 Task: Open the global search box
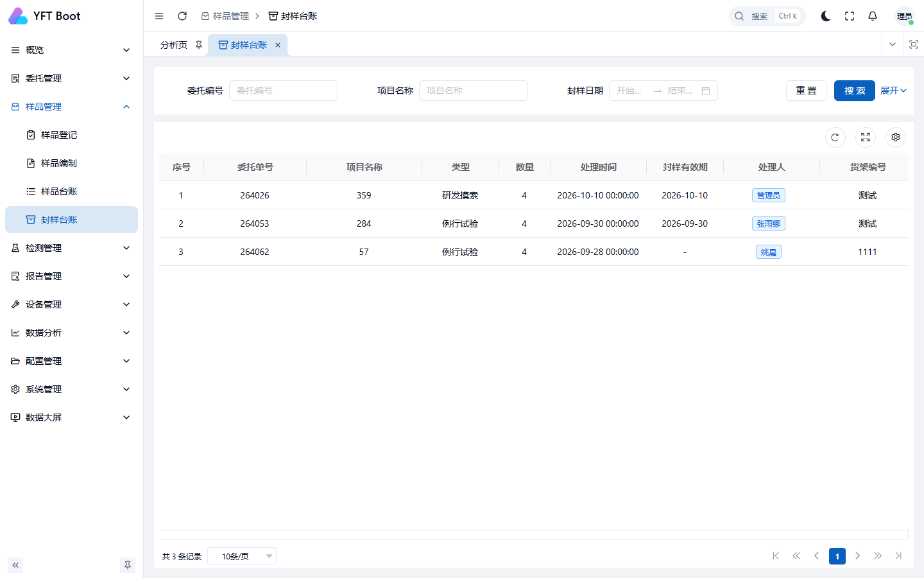(x=767, y=16)
